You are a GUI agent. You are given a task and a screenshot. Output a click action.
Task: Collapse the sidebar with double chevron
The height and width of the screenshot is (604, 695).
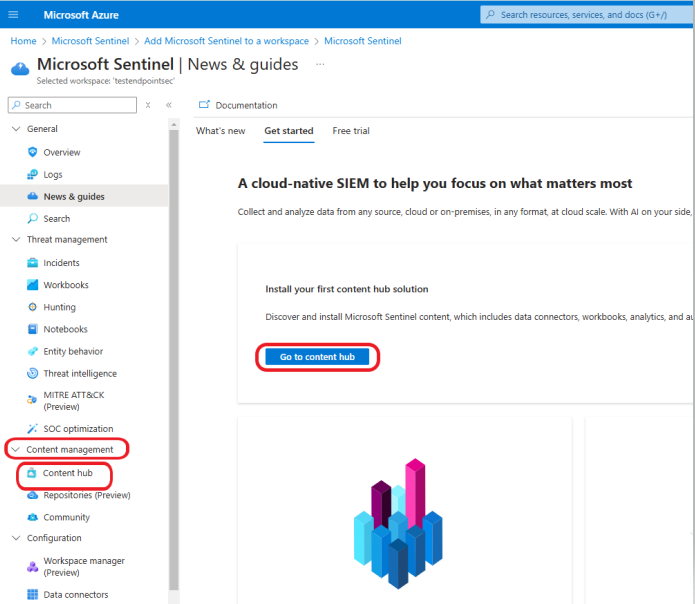pyautogui.click(x=169, y=105)
